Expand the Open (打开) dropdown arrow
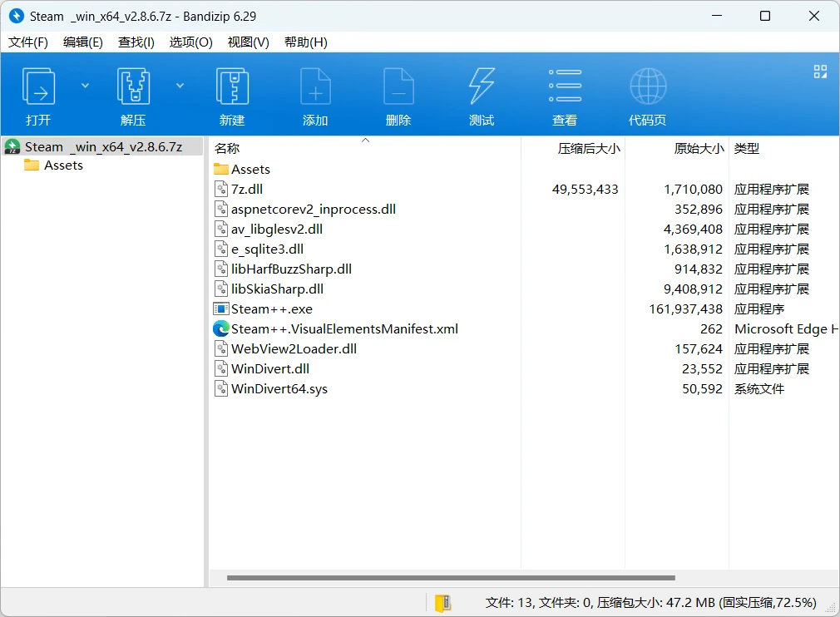The image size is (840, 617). point(85,86)
